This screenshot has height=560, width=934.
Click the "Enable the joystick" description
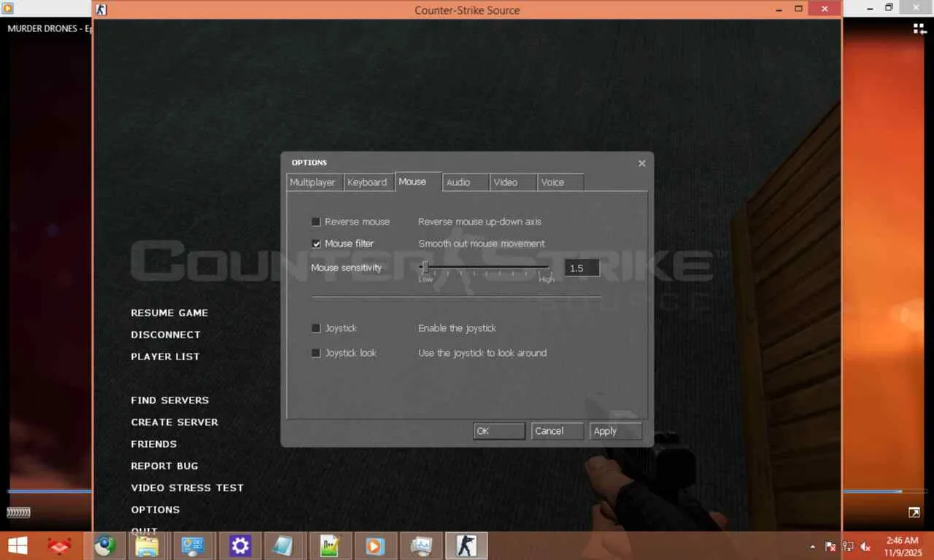tap(457, 328)
